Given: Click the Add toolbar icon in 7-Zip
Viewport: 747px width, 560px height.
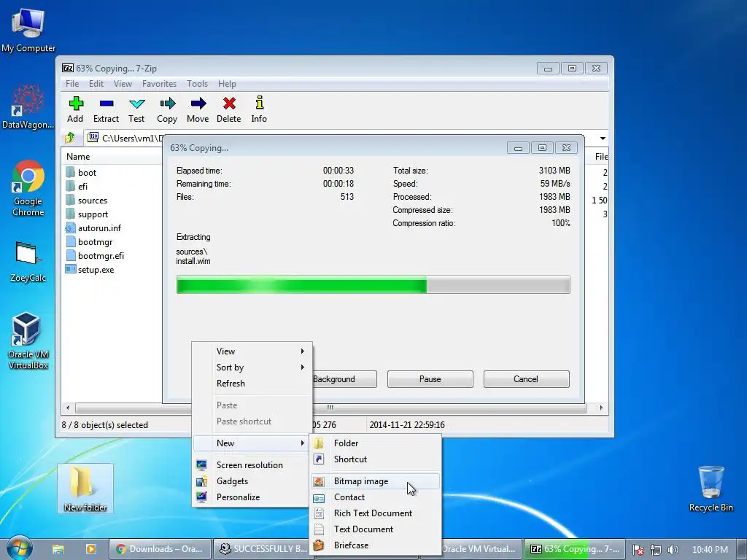Looking at the screenshot, I should (x=75, y=109).
